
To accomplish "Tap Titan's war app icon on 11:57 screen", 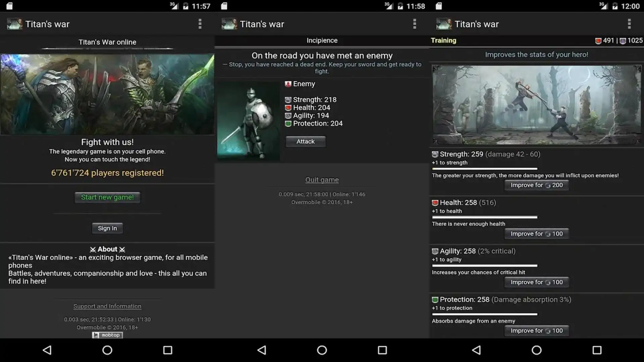I will click(14, 24).
